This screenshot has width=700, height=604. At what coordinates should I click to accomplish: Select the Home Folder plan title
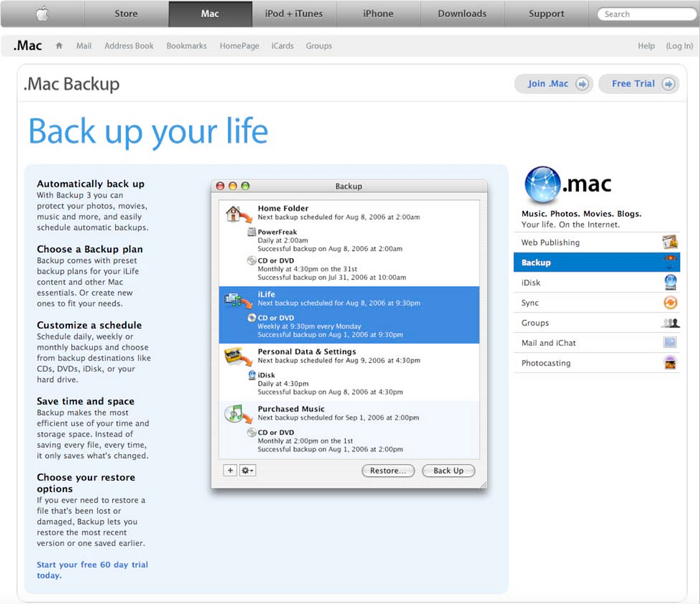pos(283,208)
